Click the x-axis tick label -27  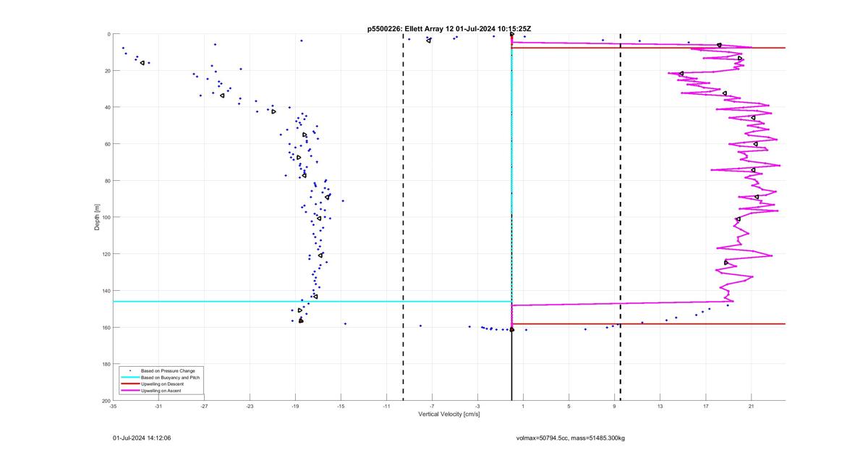point(204,407)
